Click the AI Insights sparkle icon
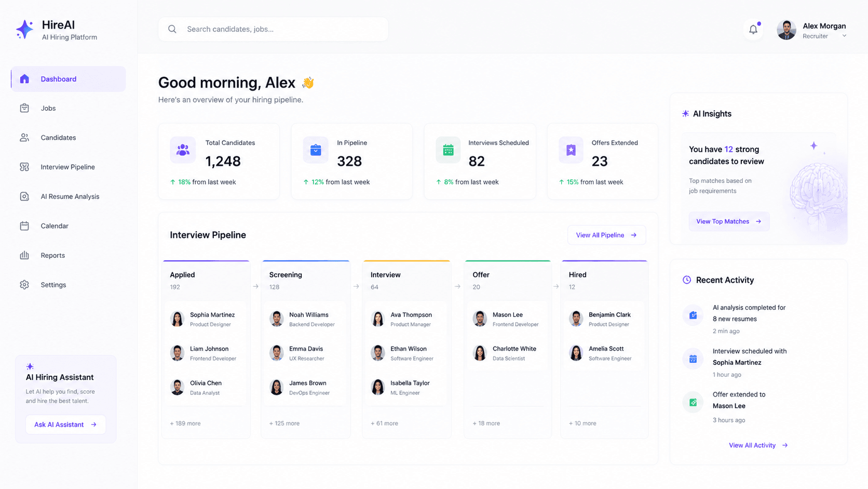868x489 pixels. [686, 114]
